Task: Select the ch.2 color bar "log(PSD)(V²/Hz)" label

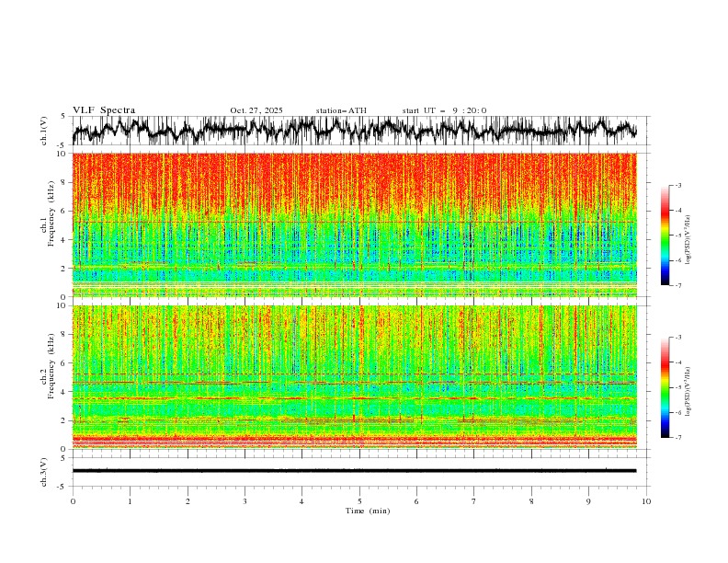Action: coord(688,391)
